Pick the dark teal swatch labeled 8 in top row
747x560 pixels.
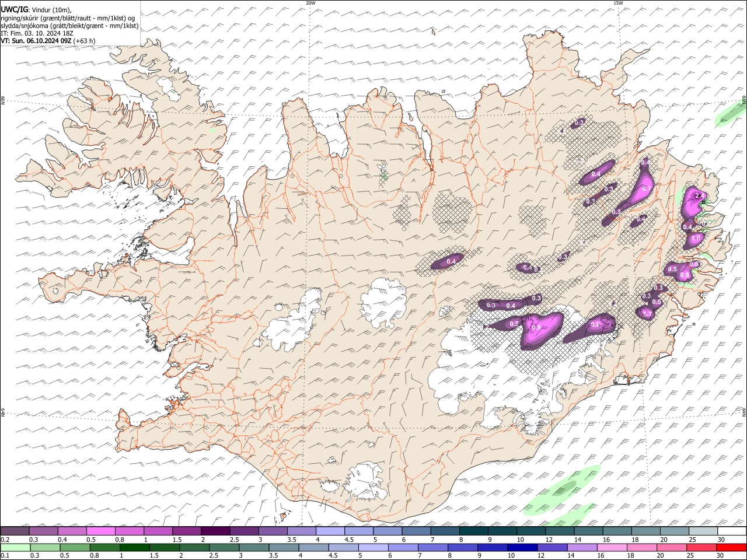coord(474,531)
